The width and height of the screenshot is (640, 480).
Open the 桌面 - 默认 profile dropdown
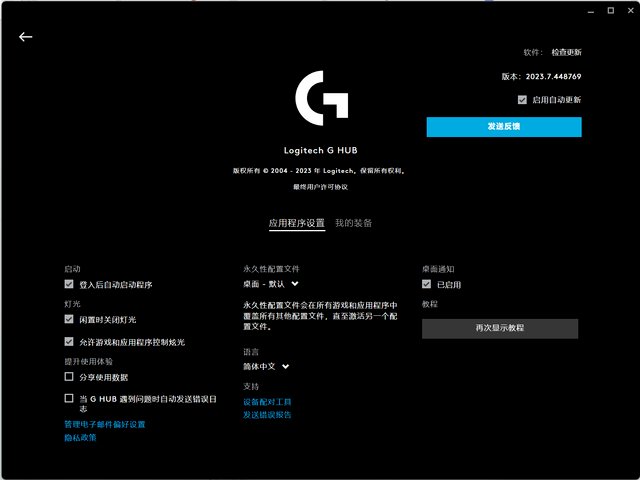click(x=271, y=284)
